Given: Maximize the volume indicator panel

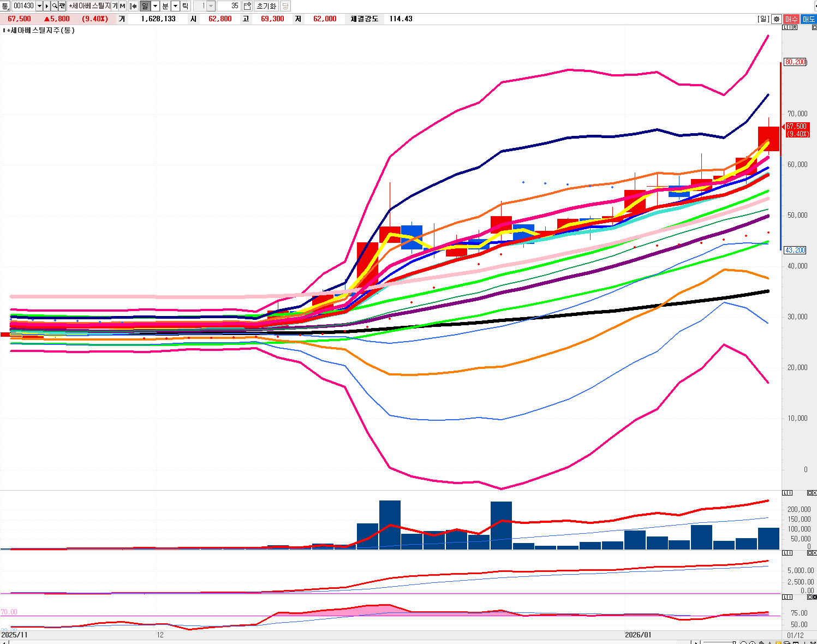Looking at the screenshot, I should pyautogui.click(x=809, y=493).
